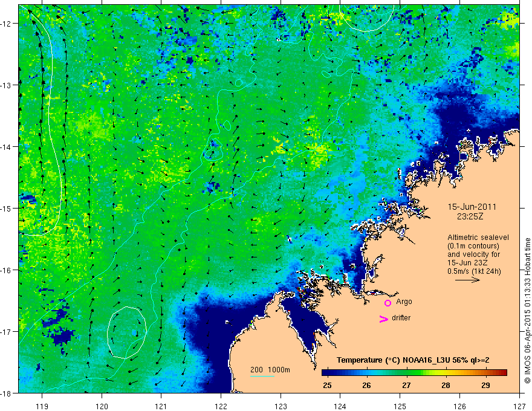The image size is (532, 411).
Task: Click the '0.5m/s (1kt 24h)' text
Action: click(x=474, y=271)
